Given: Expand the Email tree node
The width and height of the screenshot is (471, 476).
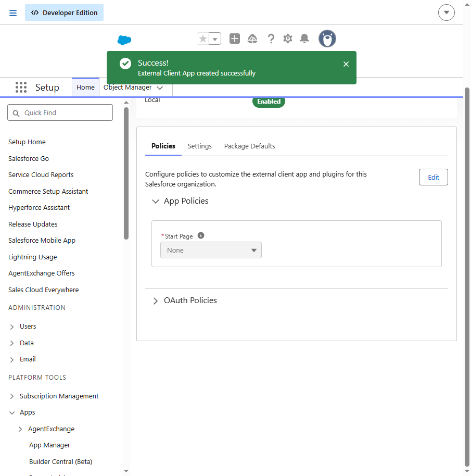Looking at the screenshot, I should [x=12, y=359].
